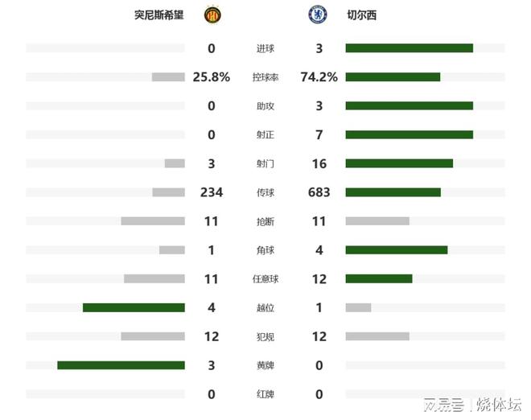Click Chelsea's green possession bar
The image size is (531, 420).
pyautogui.click(x=393, y=77)
